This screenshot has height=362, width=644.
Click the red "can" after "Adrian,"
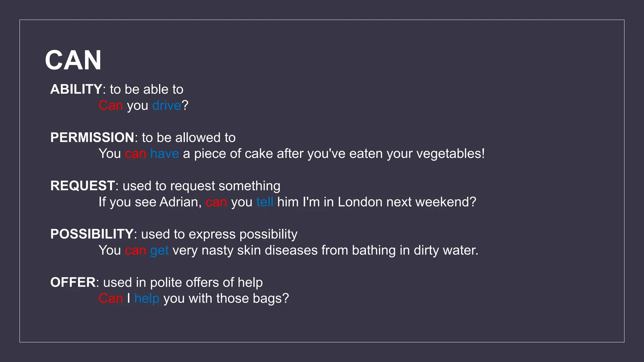coord(216,202)
